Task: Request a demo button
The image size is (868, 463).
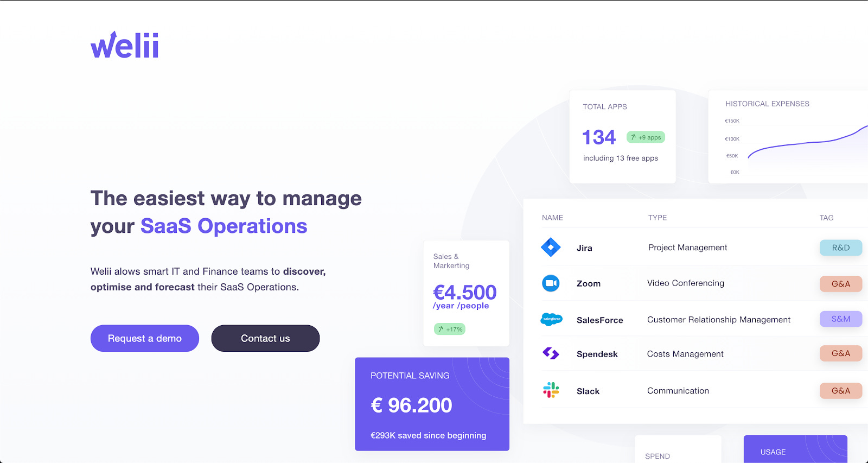Action: tap(145, 338)
